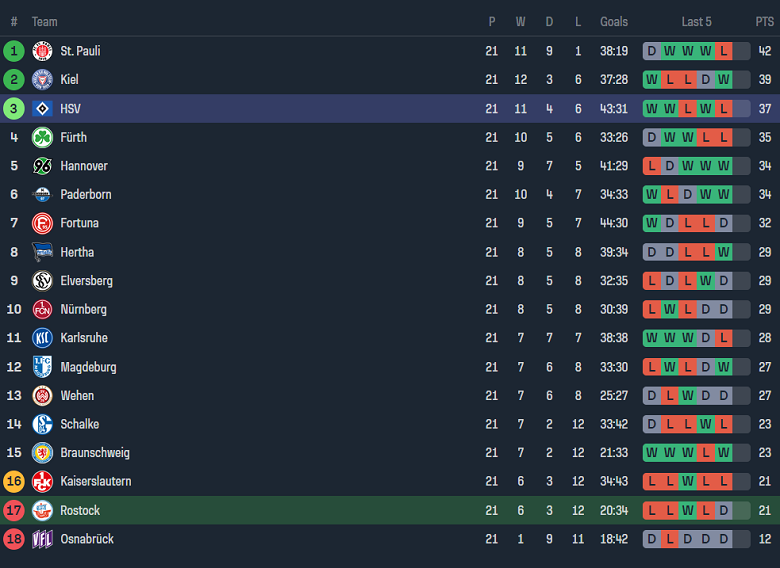Open the Kaiserslautern team link
This screenshot has width=780, height=568.
tap(96, 482)
